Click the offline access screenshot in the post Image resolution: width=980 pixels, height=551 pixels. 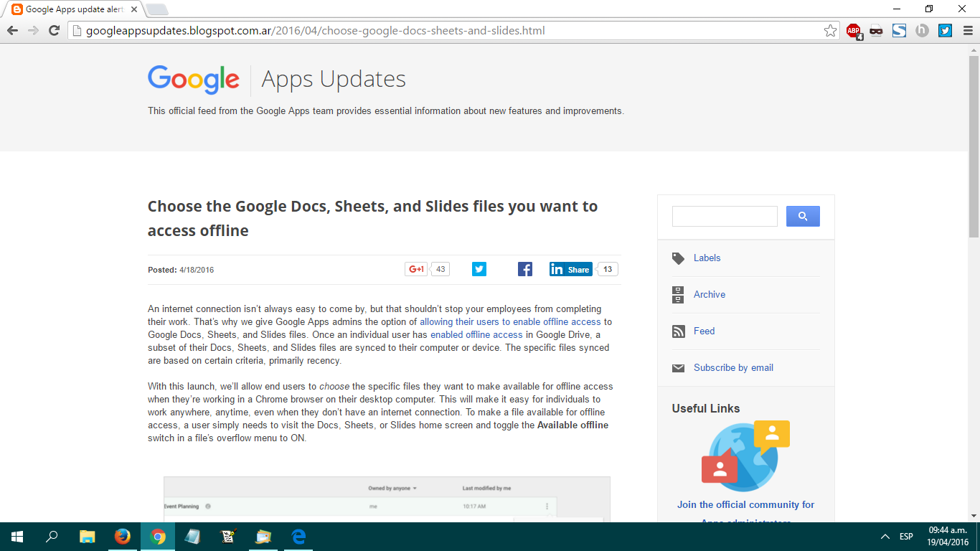pos(387,499)
